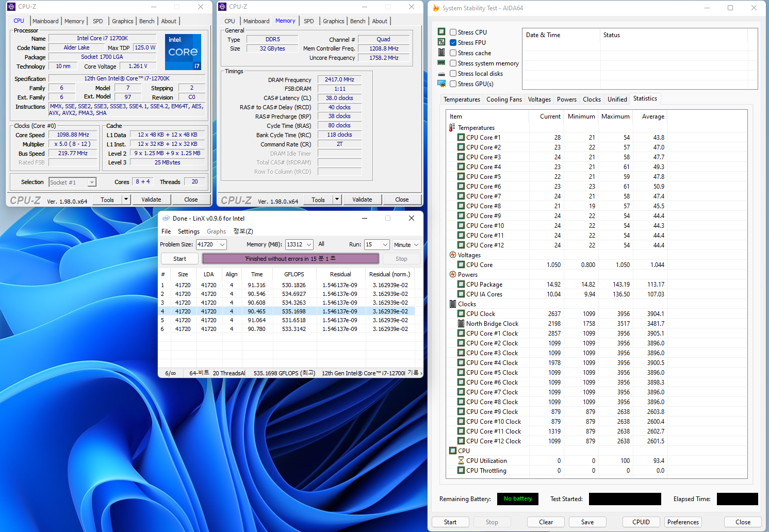Click the North Bridge Clock chip icon
This screenshot has height=532, width=769.
(x=461, y=324)
